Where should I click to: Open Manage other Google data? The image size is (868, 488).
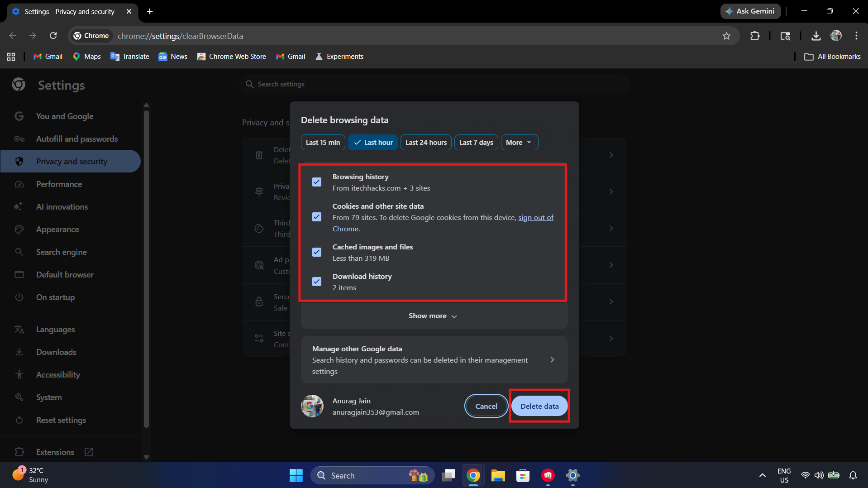coord(434,360)
